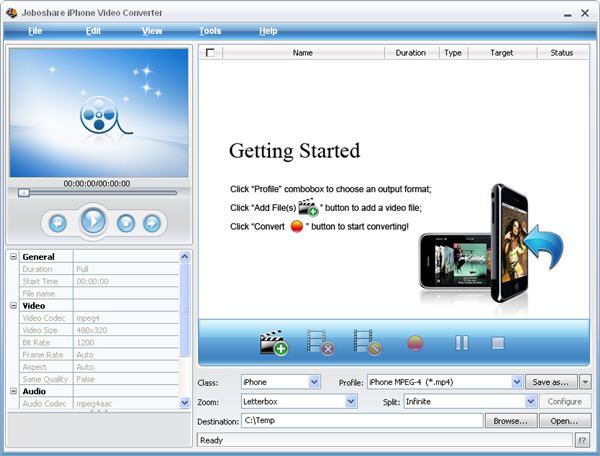Click the Configure button
This screenshot has height=456, width=600.
click(x=565, y=402)
